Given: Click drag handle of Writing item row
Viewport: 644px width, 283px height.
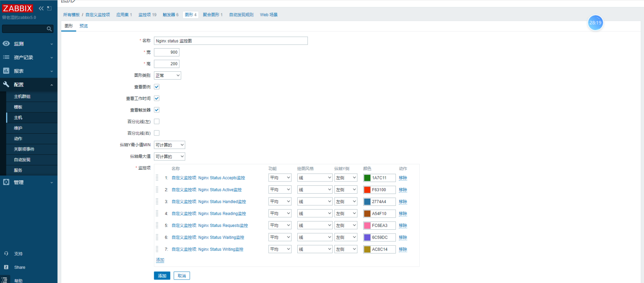Looking at the screenshot, I should tap(157, 249).
